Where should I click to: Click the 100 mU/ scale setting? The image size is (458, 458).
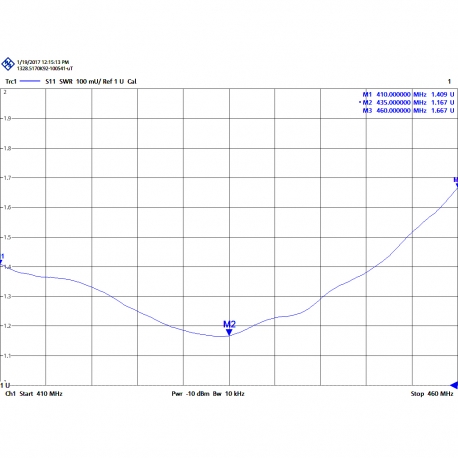coord(88,81)
